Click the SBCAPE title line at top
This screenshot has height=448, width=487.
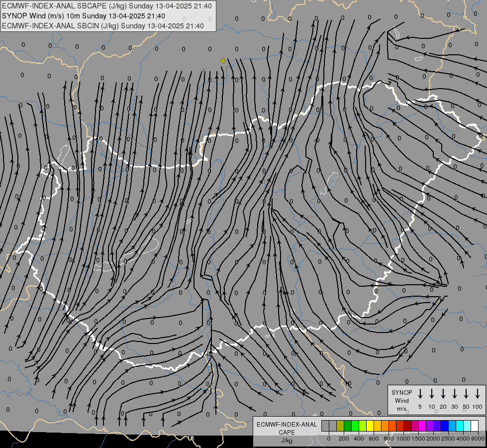pyautogui.click(x=107, y=6)
